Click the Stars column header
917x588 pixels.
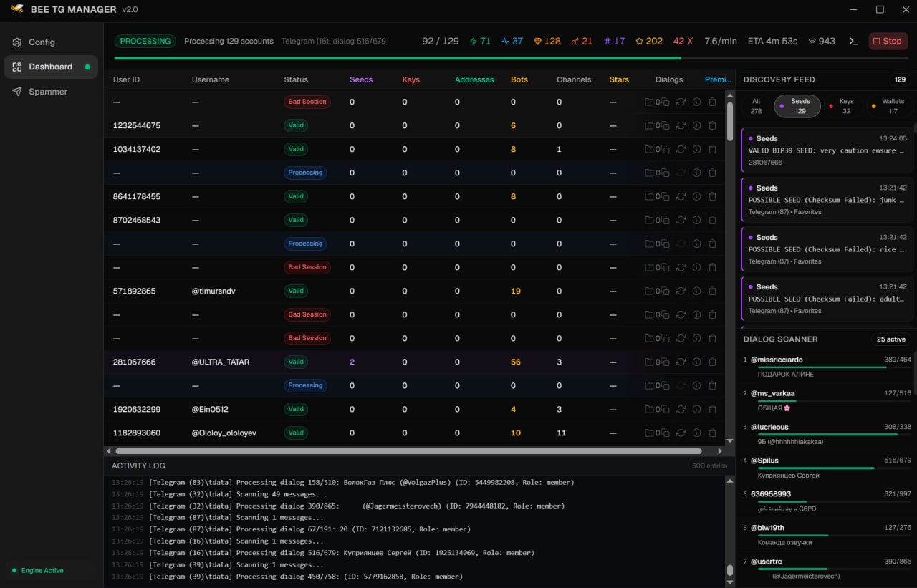coord(619,79)
